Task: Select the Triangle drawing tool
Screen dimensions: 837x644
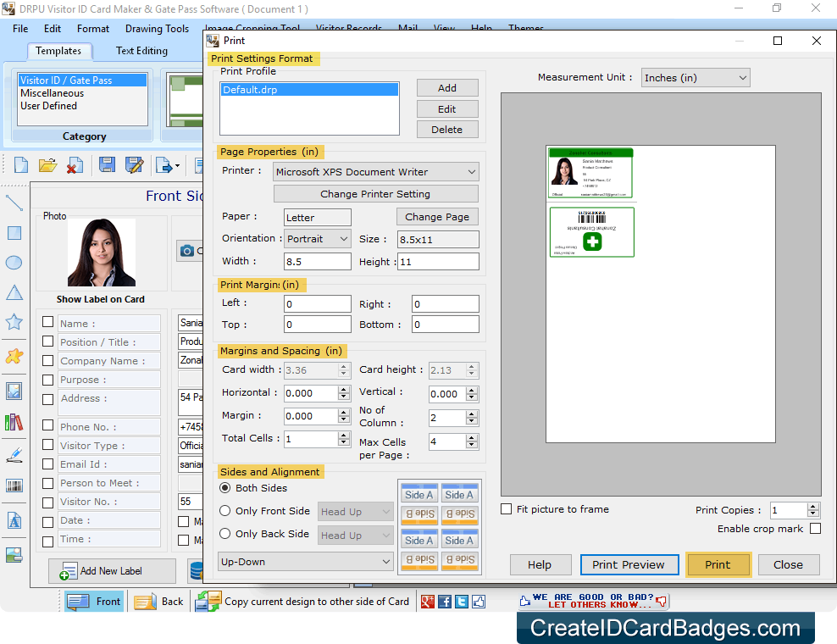Action: click(14, 292)
